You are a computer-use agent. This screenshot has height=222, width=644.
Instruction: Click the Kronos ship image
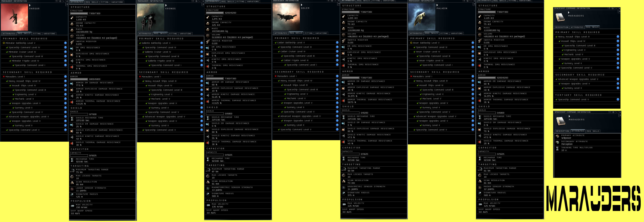click(150, 17)
